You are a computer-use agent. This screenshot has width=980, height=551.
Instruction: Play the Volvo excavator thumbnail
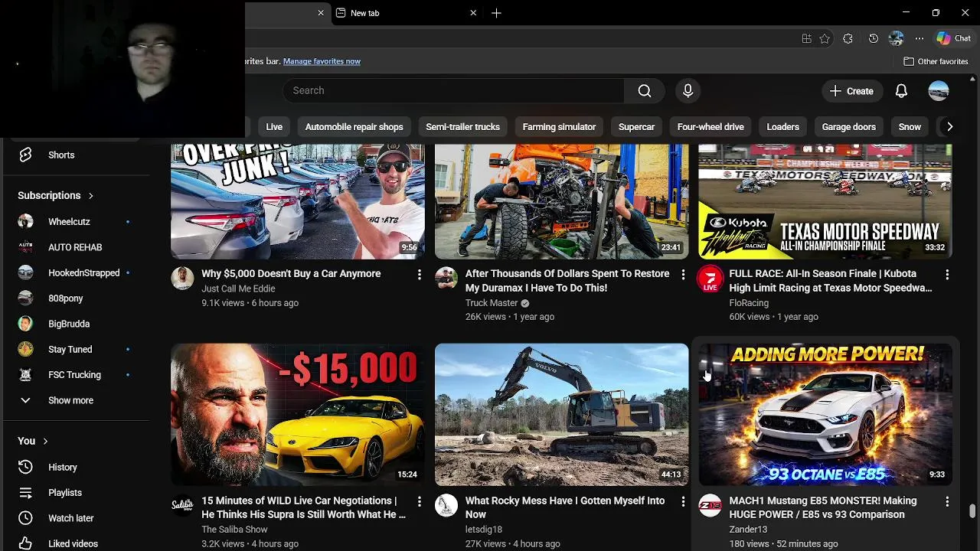[x=562, y=415]
